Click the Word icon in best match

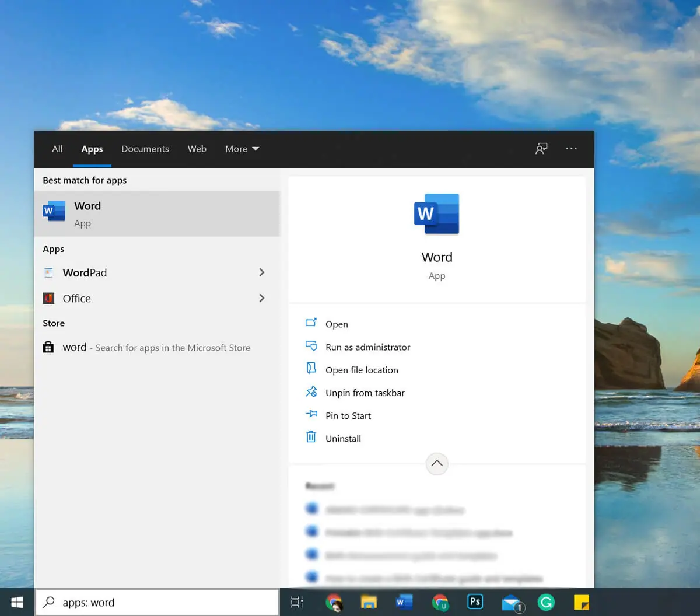tap(54, 211)
